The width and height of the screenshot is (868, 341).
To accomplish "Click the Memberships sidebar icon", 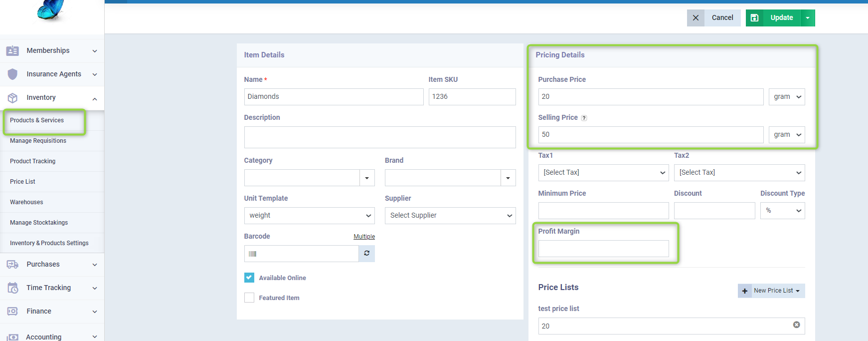I will click(12, 51).
